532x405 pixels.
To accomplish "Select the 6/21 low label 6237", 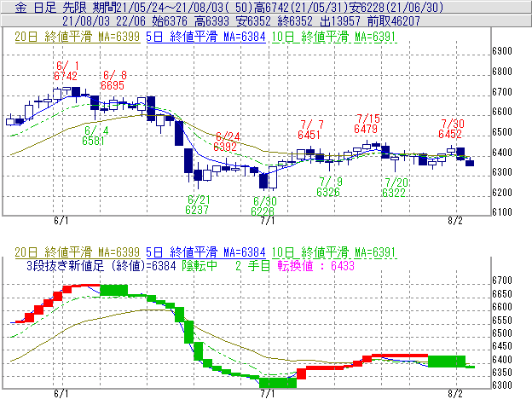I will point(197,210).
